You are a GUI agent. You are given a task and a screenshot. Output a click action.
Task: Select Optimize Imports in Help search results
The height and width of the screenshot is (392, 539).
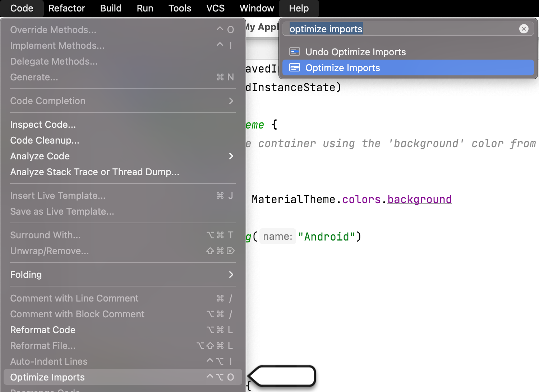(x=342, y=68)
